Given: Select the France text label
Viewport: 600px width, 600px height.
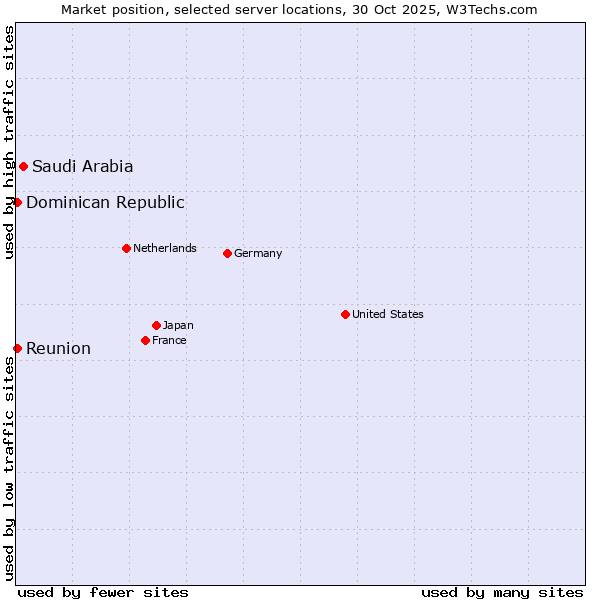Looking at the screenshot, I should pyautogui.click(x=169, y=340).
